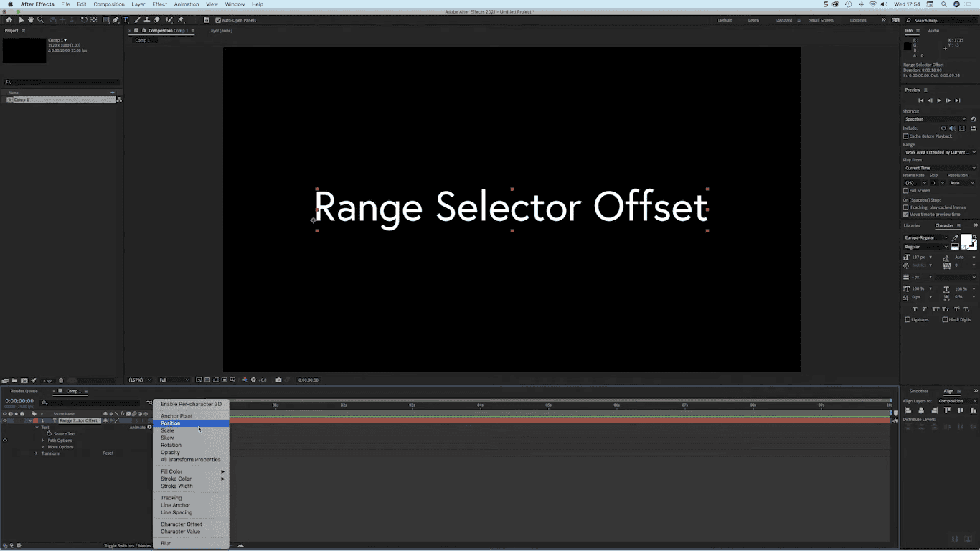Select the Clone Stamp tool
This screenshot has width=980, height=551.
146,20
